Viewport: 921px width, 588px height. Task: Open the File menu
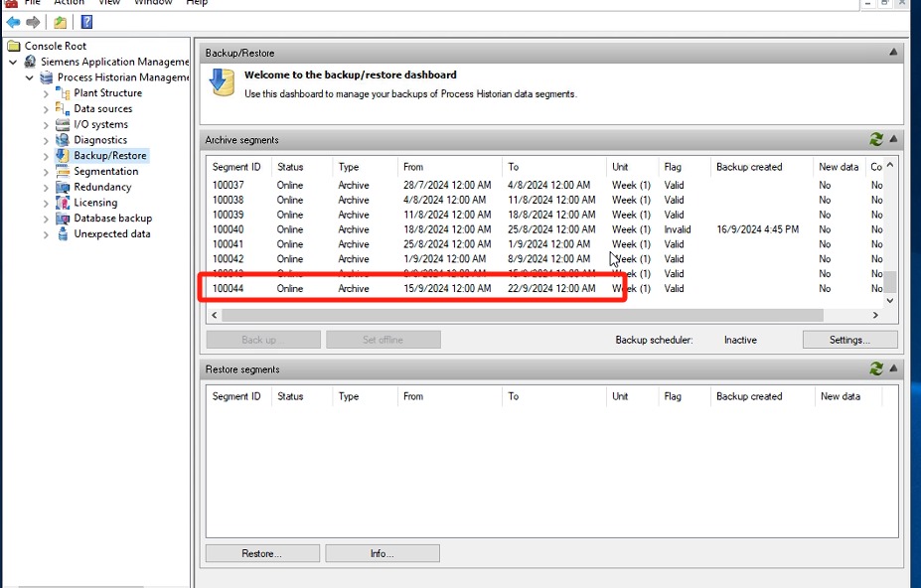33,2
